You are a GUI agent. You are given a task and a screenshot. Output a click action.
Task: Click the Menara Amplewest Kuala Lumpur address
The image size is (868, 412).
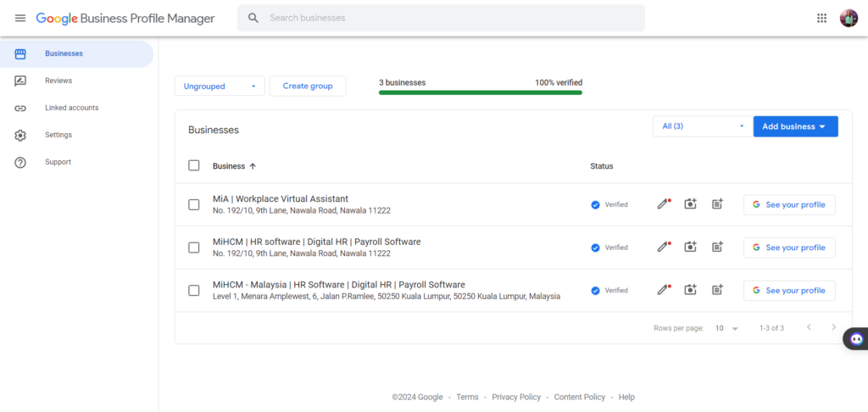387,297
